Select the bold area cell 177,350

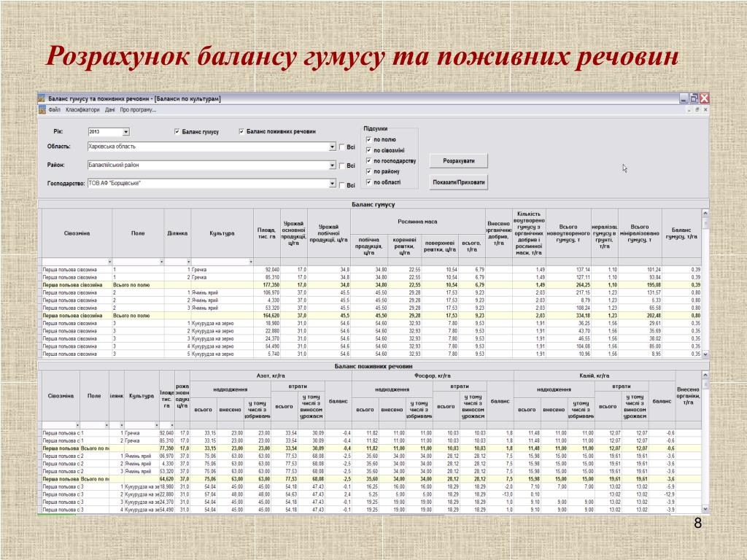point(267,285)
